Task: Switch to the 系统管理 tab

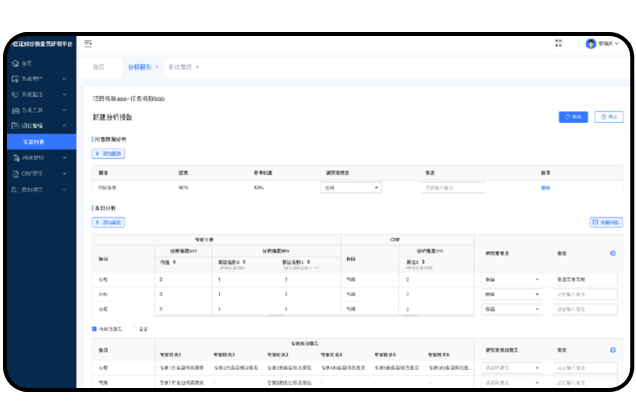Action: [x=180, y=67]
